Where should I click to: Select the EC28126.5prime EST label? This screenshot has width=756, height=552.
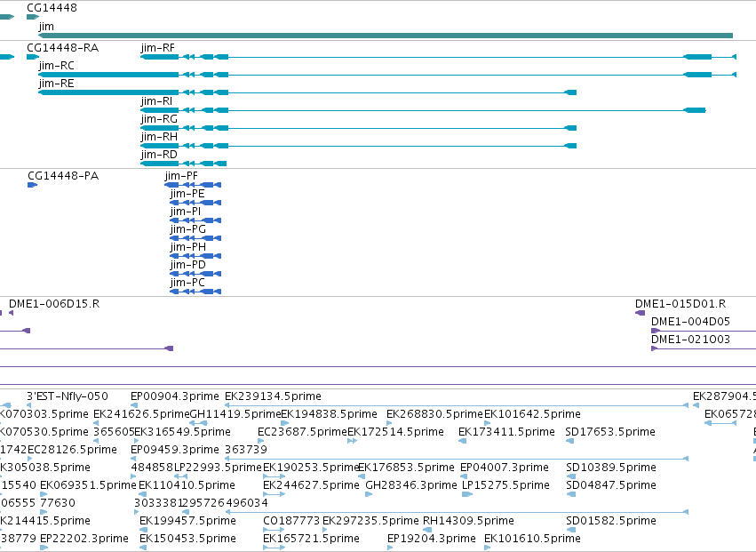[72, 450]
